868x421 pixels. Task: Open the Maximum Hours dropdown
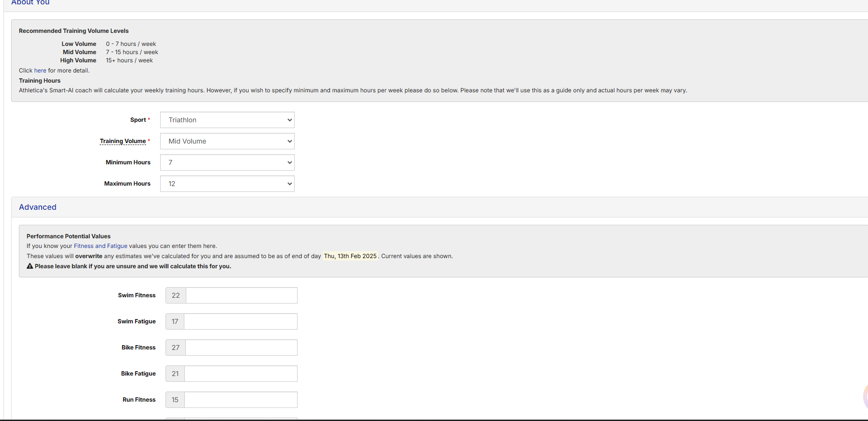227,184
